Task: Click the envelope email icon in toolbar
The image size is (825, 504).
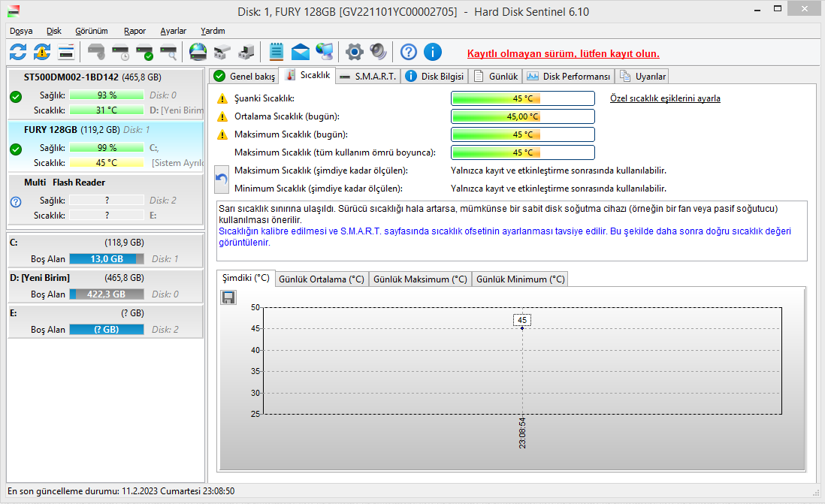Action: coord(301,52)
